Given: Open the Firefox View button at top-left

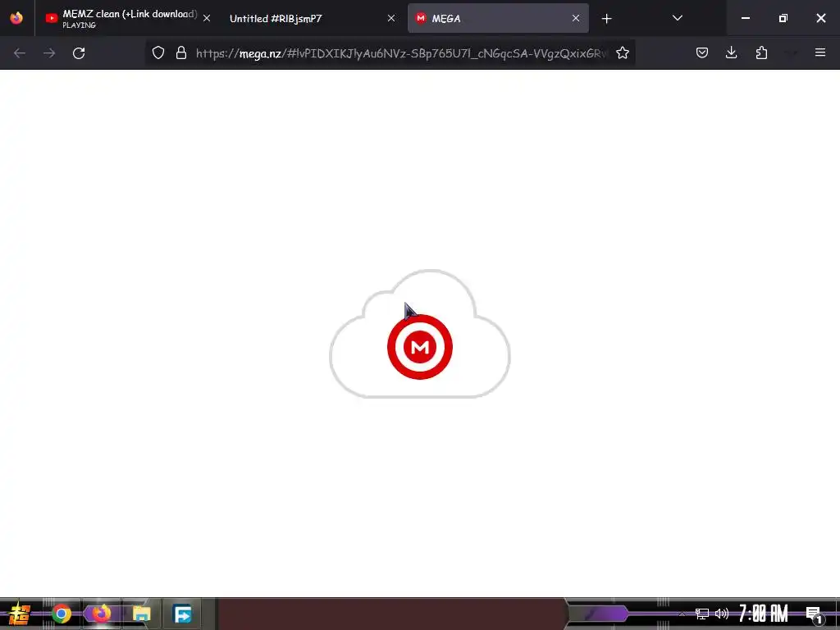Looking at the screenshot, I should [x=16, y=18].
